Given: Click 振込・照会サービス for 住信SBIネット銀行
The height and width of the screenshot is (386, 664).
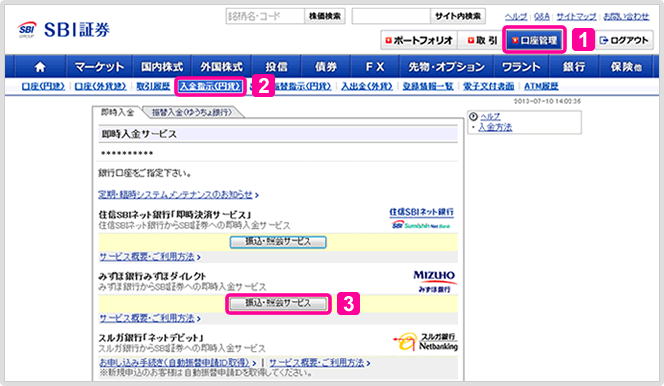Looking at the screenshot, I should point(278,242).
